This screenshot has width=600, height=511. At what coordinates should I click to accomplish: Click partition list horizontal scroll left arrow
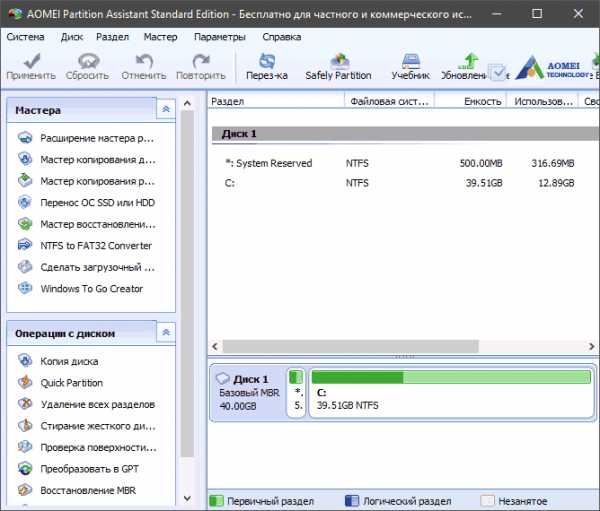click(x=215, y=347)
